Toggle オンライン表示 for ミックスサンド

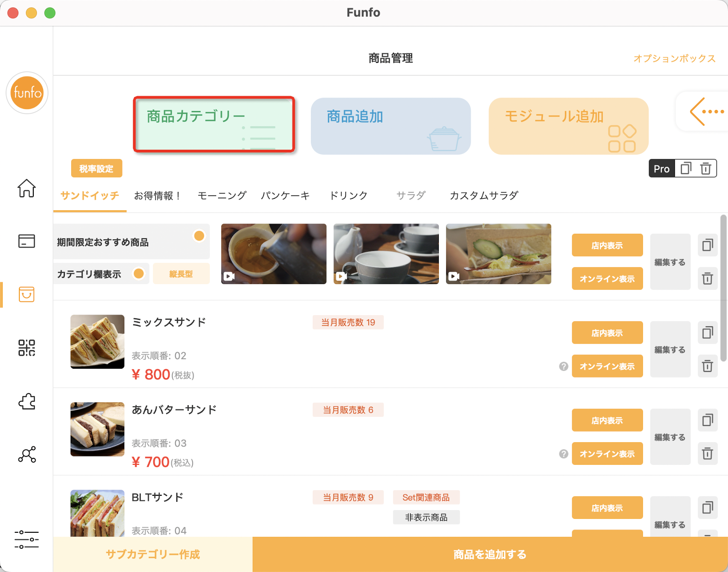607,366
